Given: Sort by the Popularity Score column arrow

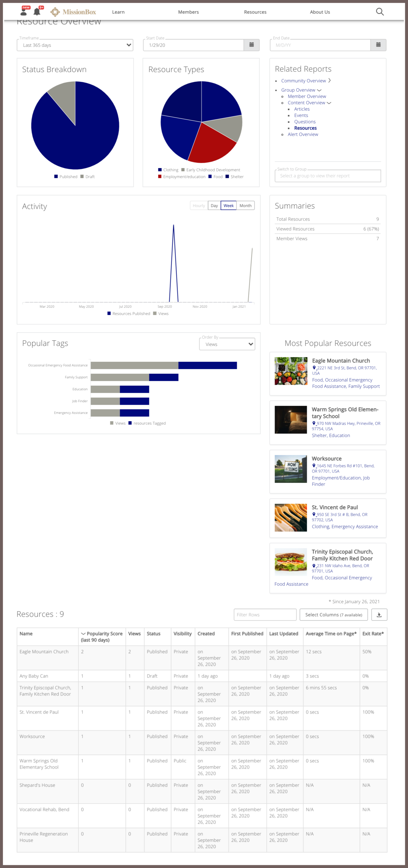Looking at the screenshot, I should point(83,634).
